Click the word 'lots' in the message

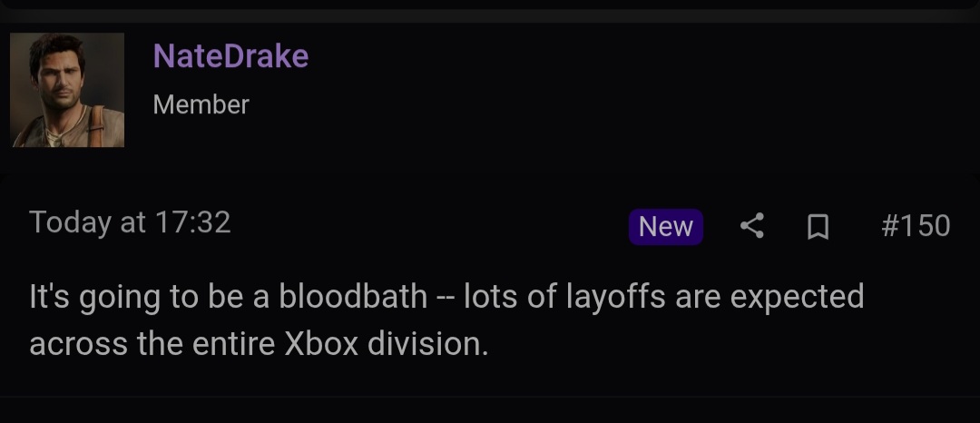[x=490, y=296]
